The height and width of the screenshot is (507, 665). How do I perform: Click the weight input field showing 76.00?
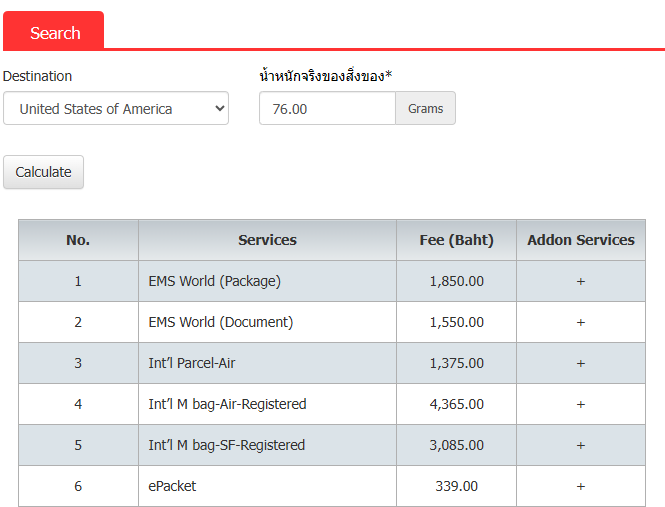327,109
